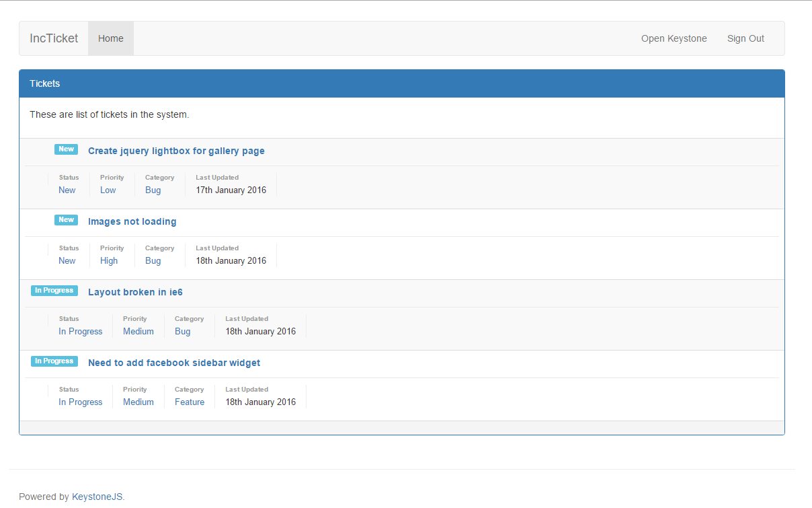The height and width of the screenshot is (508, 812).
Task: Click the IncTicket brand logo
Action: pos(54,38)
